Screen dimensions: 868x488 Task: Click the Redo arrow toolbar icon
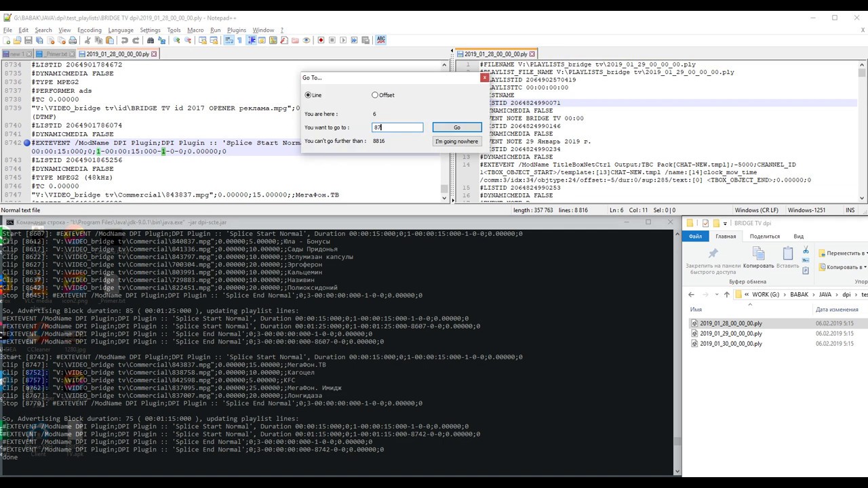[x=136, y=40]
